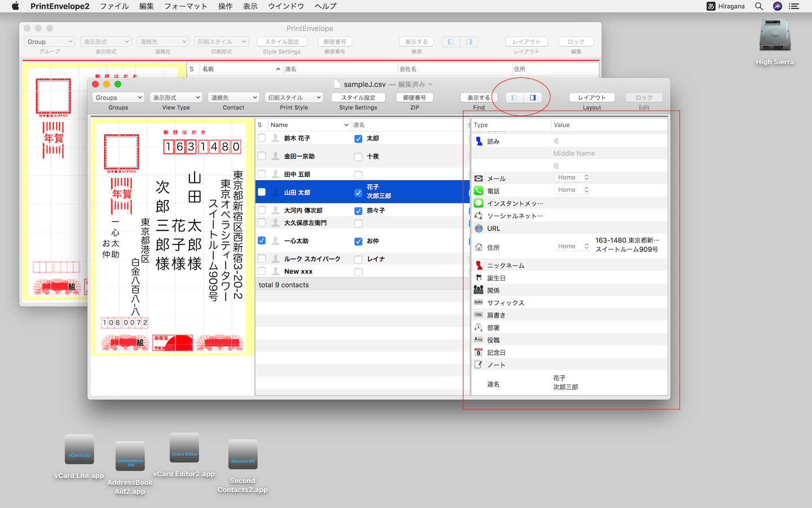Image resolution: width=812 pixels, height=508 pixels.
Task: Tick the select checkbox for 鈴木 花子
Action: 262,138
